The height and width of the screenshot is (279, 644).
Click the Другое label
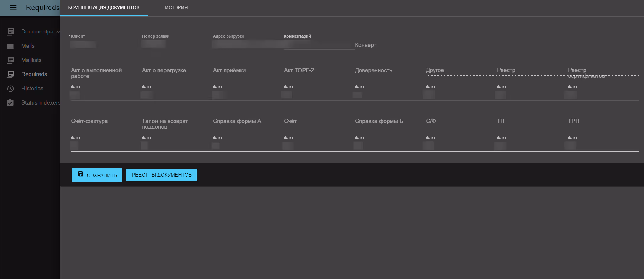pyautogui.click(x=435, y=70)
